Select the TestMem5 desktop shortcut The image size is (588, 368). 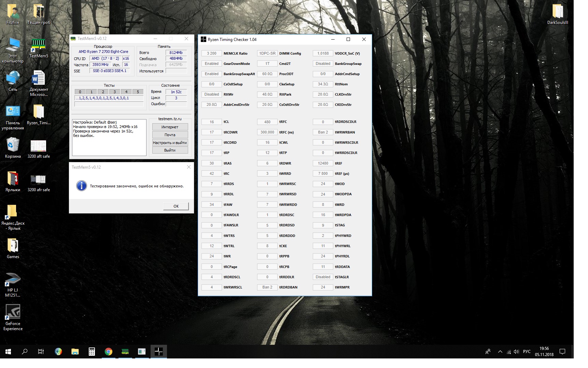click(39, 48)
